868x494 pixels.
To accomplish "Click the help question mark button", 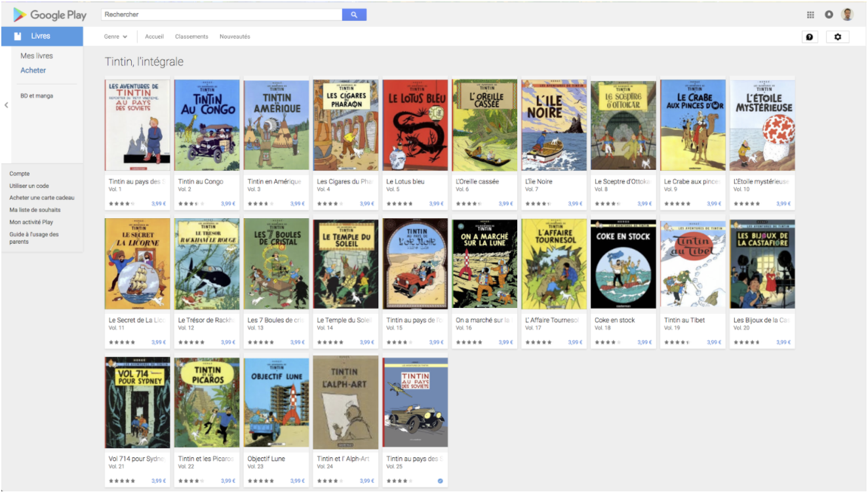I will coord(810,37).
